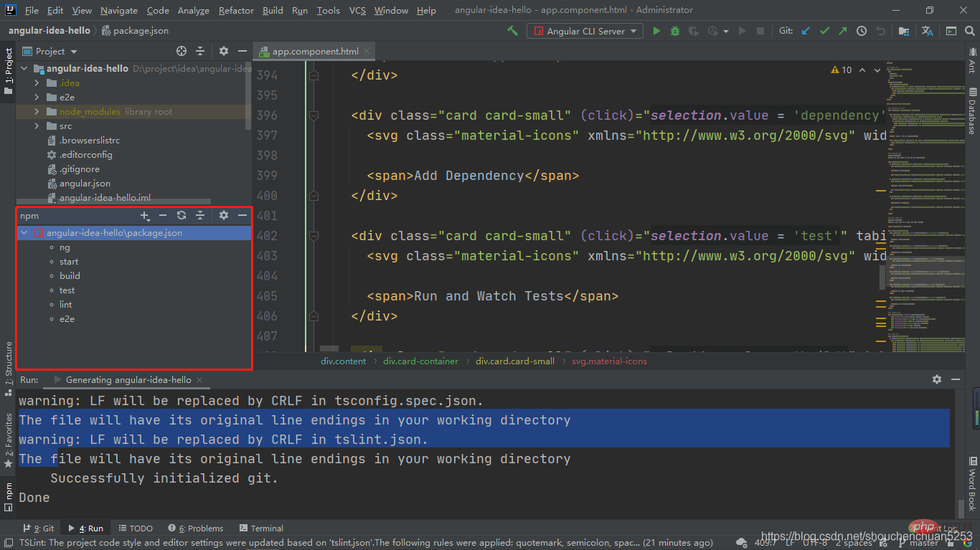The width and height of the screenshot is (980, 550).
Task: Open Project panel settings gear
Action: coord(224,51)
